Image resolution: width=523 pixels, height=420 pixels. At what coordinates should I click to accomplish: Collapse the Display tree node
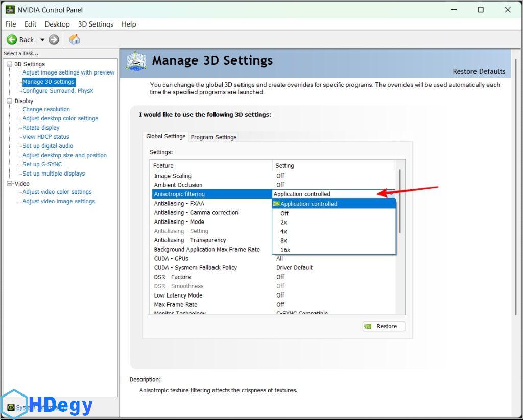tap(9, 101)
